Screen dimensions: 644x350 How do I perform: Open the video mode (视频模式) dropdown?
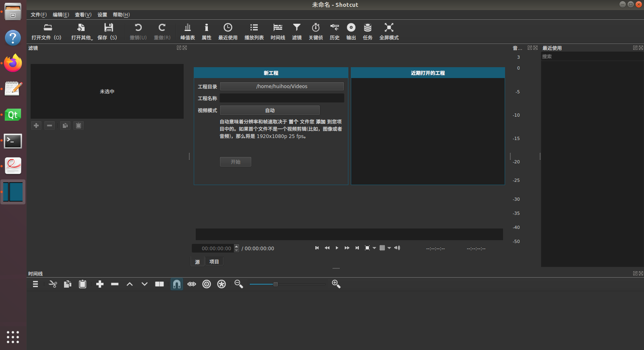pyautogui.click(x=269, y=110)
